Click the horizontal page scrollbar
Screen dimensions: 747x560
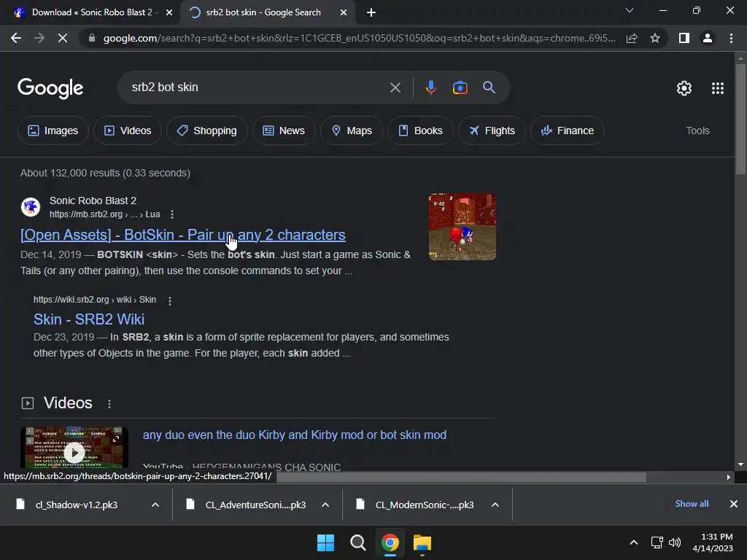(x=461, y=477)
